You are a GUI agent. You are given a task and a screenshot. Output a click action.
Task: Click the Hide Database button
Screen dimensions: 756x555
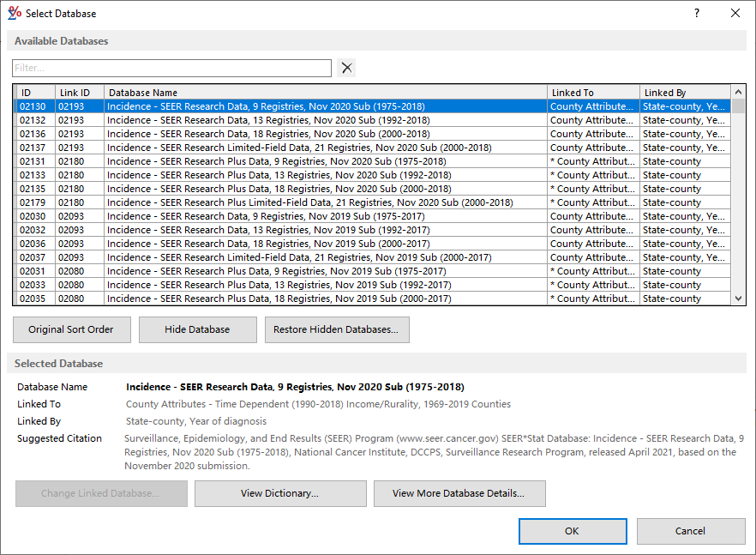pyautogui.click(x=197, y=329)
